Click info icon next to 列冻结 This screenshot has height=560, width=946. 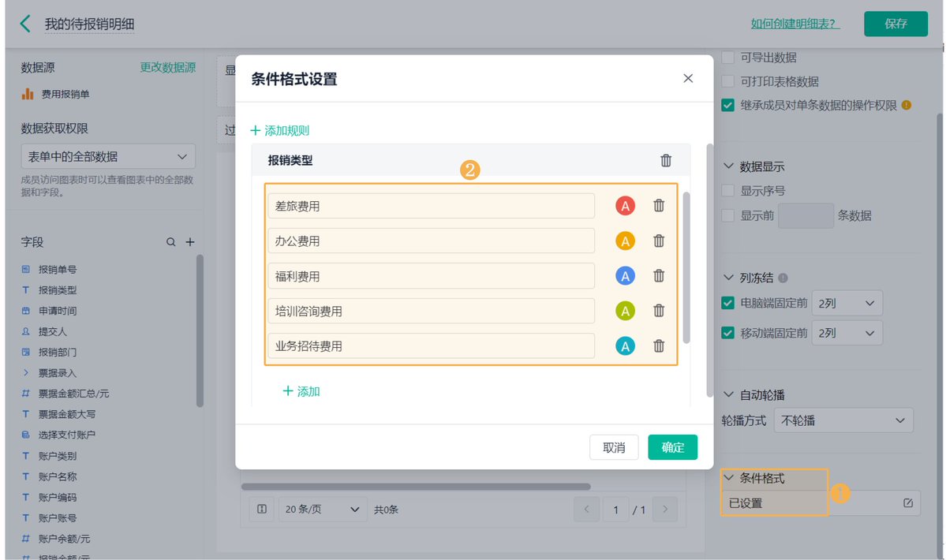pos(783,278)
